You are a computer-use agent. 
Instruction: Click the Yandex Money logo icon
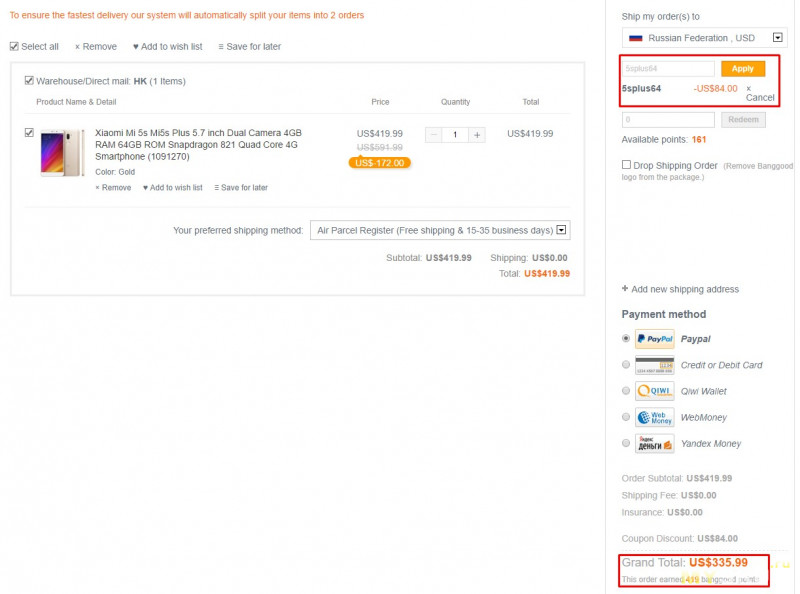click(x=655, y=443)
